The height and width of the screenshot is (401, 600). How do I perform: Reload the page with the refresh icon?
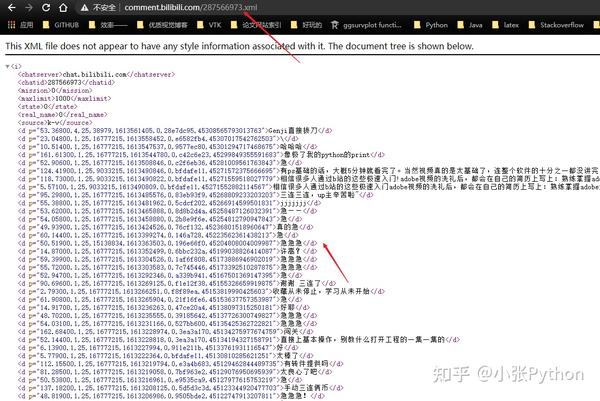[x=46, y=7]
